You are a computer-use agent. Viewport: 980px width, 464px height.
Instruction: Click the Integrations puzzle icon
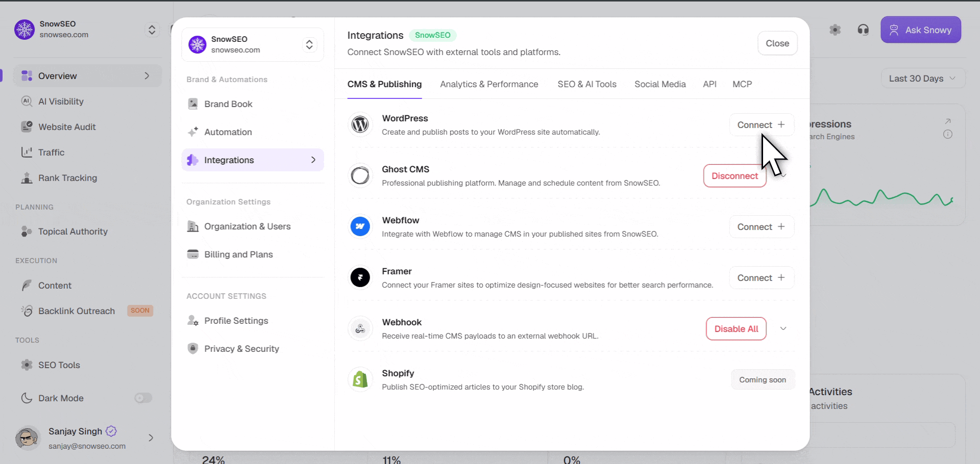pos(192,160)
